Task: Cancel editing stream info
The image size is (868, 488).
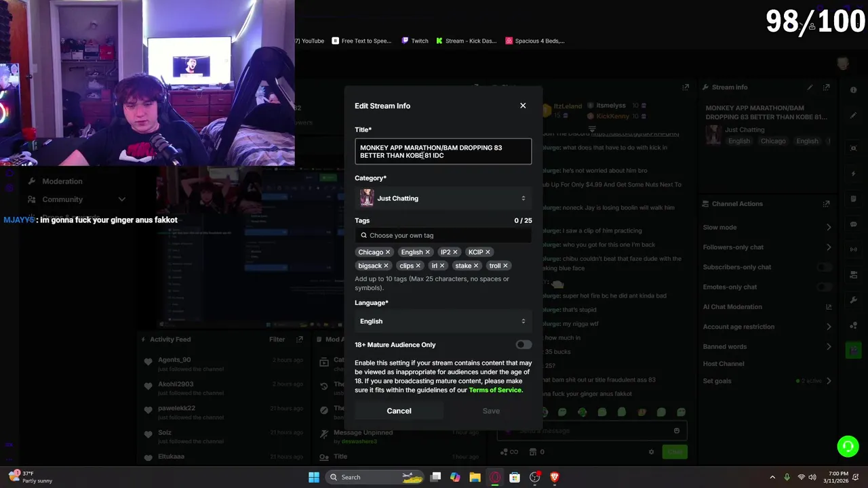Action: (x=399, y=411)
